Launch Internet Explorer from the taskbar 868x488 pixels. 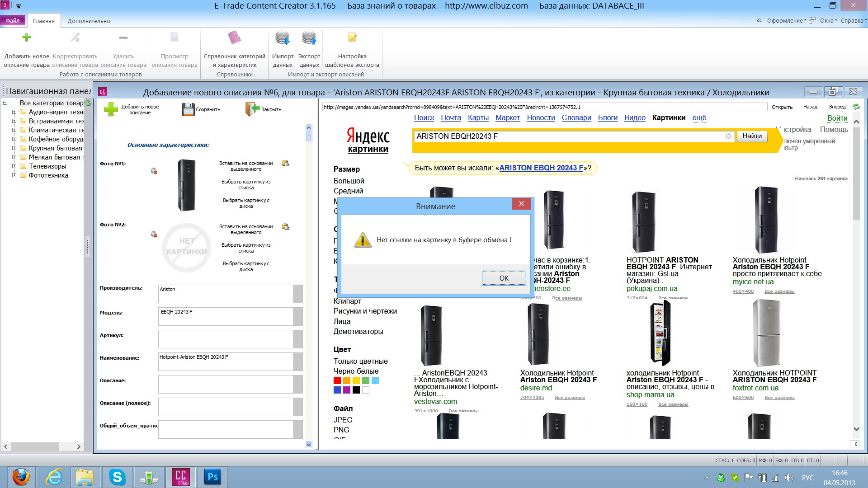coord(54,477)
